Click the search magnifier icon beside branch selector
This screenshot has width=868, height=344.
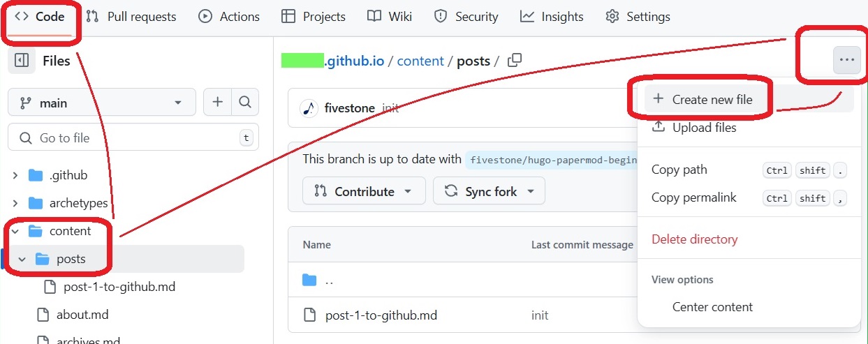(244, 103)
